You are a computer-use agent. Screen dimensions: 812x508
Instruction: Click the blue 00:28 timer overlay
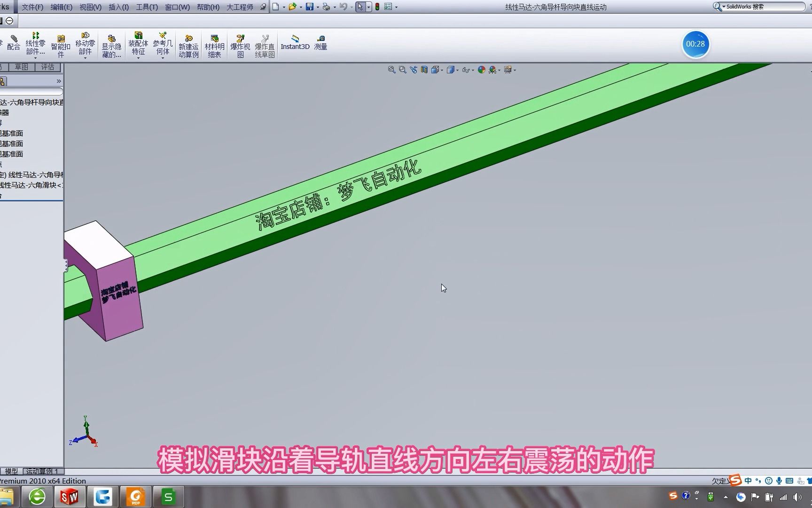click(x=695, y=44)
